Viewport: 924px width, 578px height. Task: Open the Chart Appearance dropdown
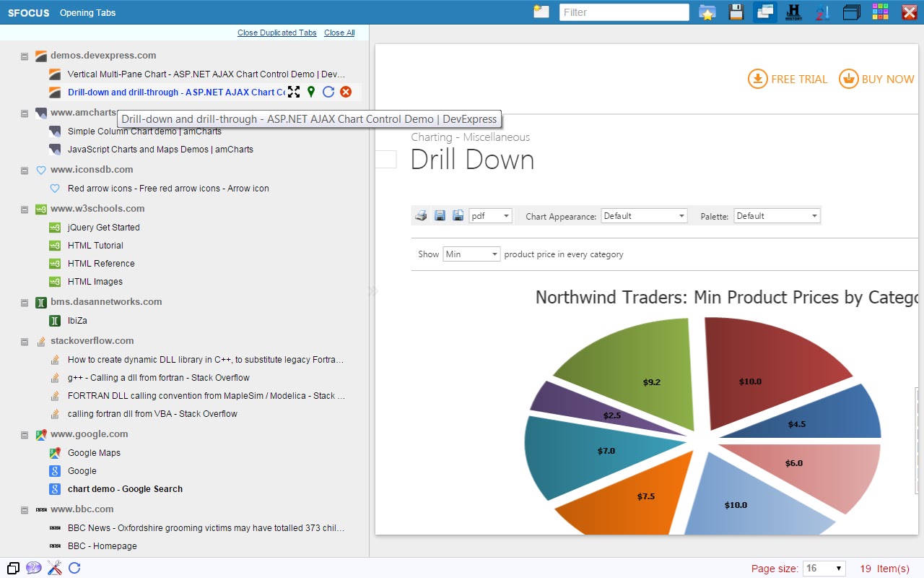(644, 216)
